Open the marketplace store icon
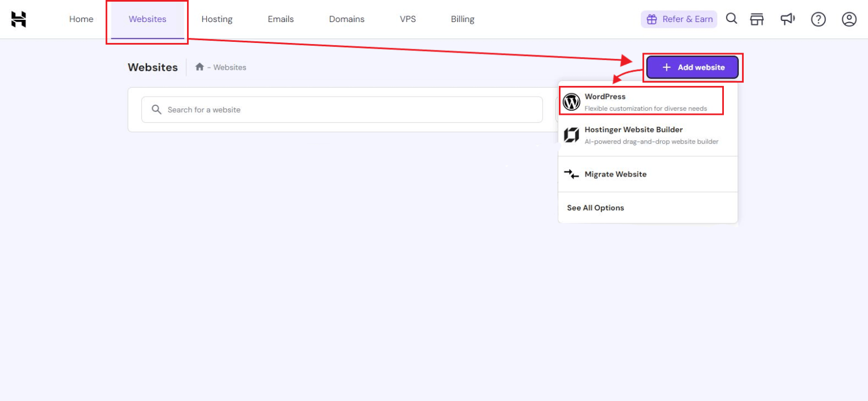868x401 pixels. pos(757,19)
